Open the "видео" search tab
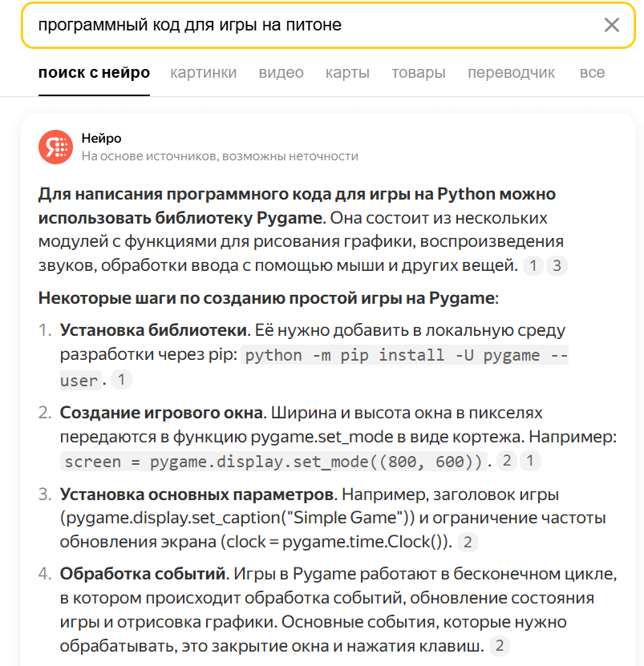The width and height of the screenshot is (644, 666). pos(281,73)
